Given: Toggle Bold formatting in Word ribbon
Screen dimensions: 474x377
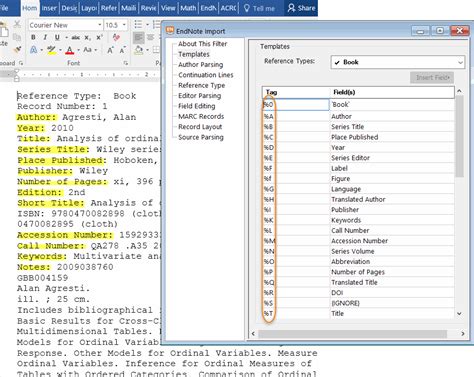Looking at the screenshot, I should pos(33,37).
